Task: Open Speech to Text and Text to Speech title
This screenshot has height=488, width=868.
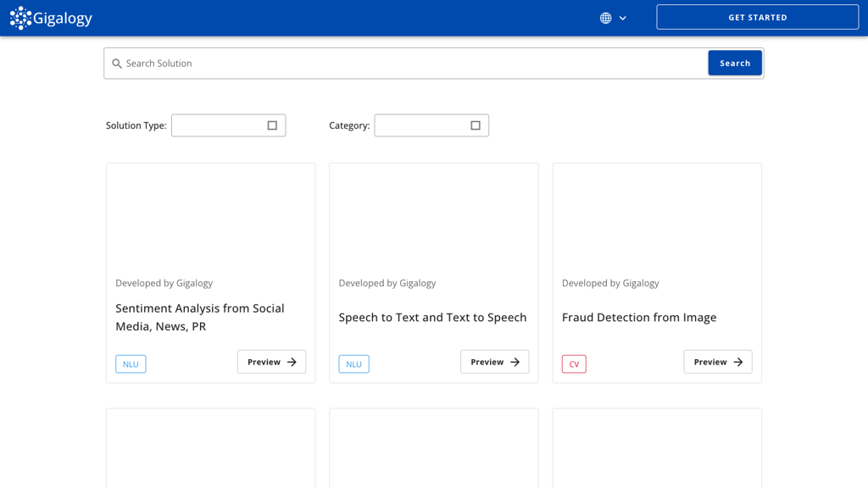Action: click(x=432, y=318)
